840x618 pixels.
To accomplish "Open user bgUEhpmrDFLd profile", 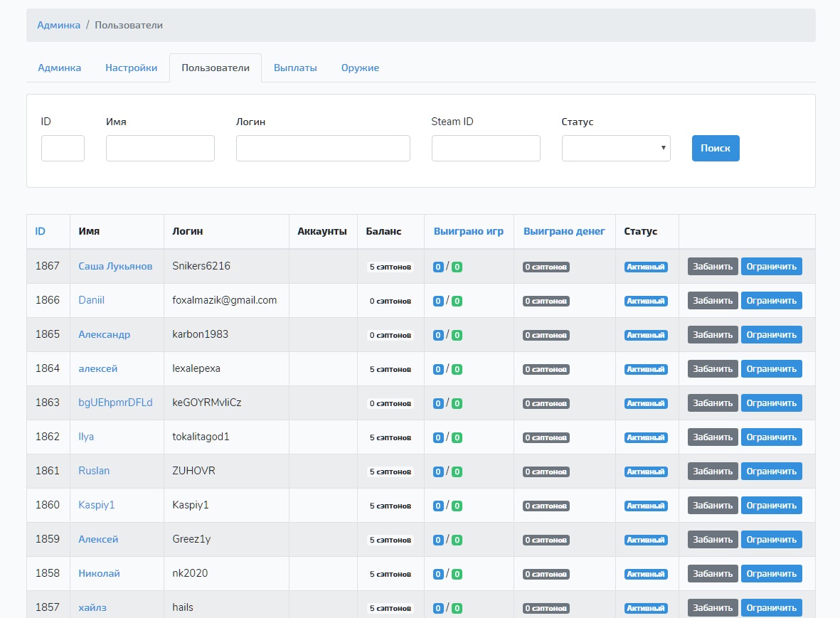I will (115, 403).
